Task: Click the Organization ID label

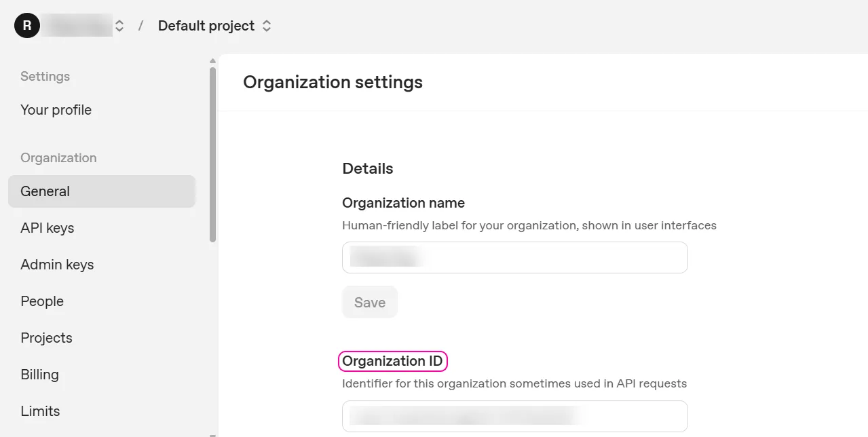Action: pyautogui.click(x=392, y=361)
